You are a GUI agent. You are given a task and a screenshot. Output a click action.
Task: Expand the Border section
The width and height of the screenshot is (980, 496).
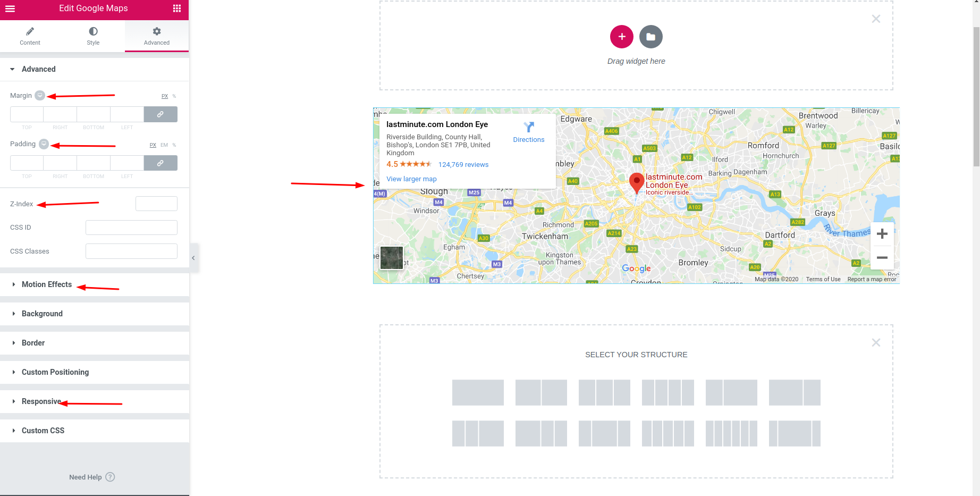coord(95,343)
